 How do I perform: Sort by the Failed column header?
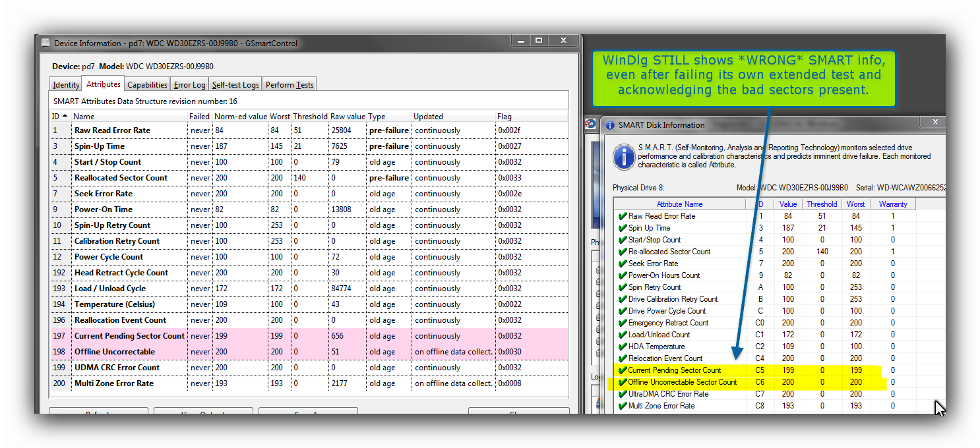pyautogui.click(x=200, y=117)
